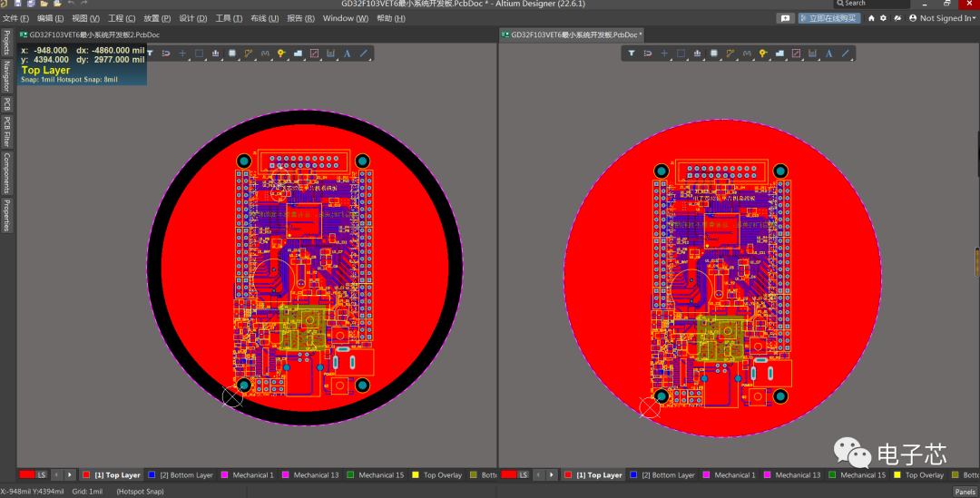Click the LS layer set button in left window
The width and height of the screenshot is (980, 498).
41,475
